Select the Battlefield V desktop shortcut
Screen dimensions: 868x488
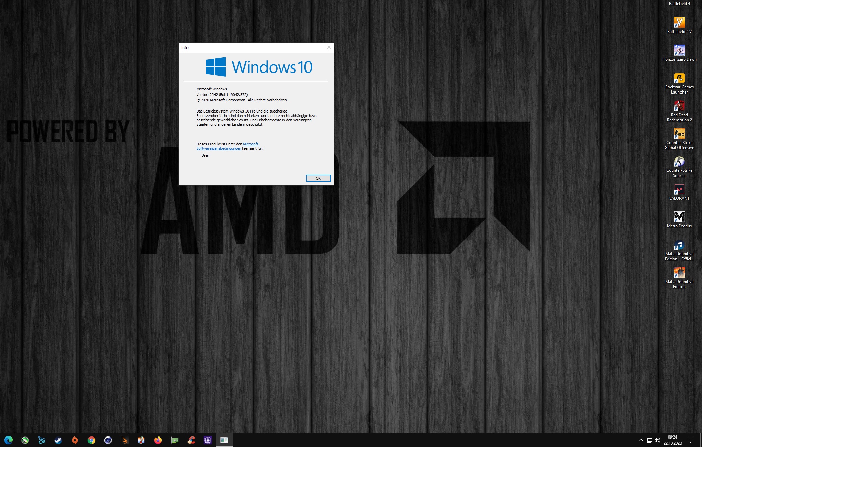tap(679, 25)
